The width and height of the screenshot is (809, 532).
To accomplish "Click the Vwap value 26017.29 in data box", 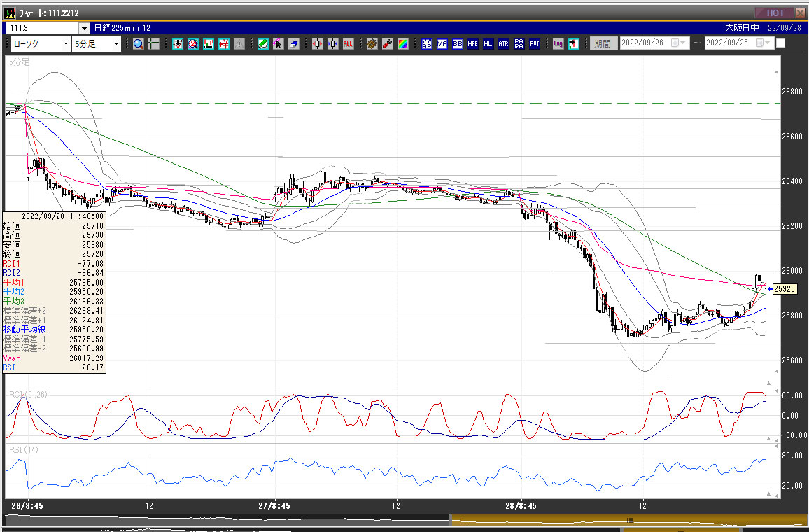I will (86, 358).
